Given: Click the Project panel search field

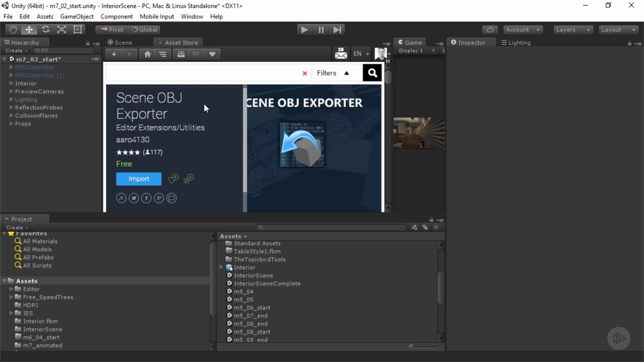Looking at the screenshot, I should tap(332, 227).
